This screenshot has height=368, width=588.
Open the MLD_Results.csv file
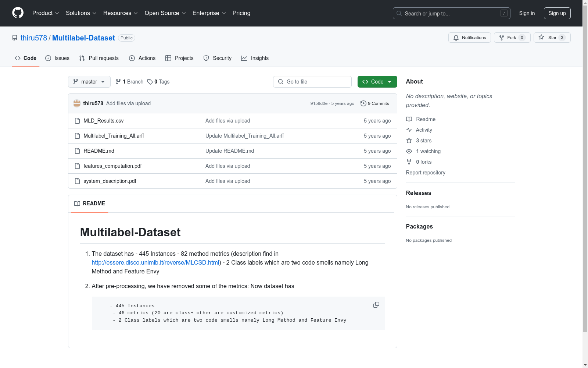click(x=104, y=121)
